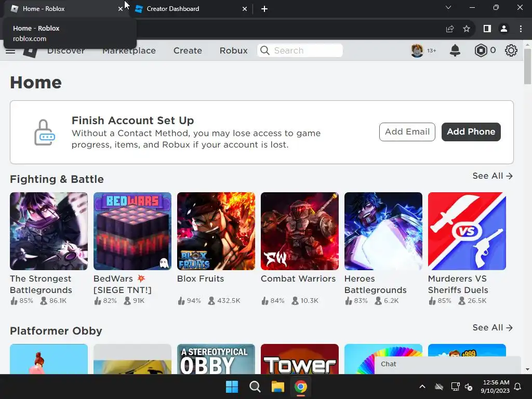The width and height of the screenshot is (532, 399).
Task: Open Chrome's three-dot menu
Action: (x=521, y=29)
